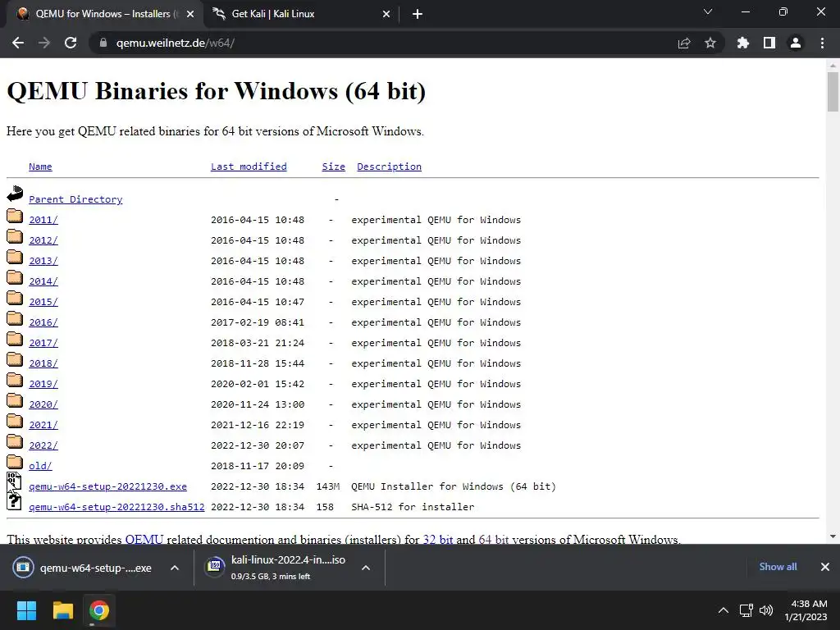840x630 pixels.
Task: Open the 2022/ folder link
Action: 43,445
